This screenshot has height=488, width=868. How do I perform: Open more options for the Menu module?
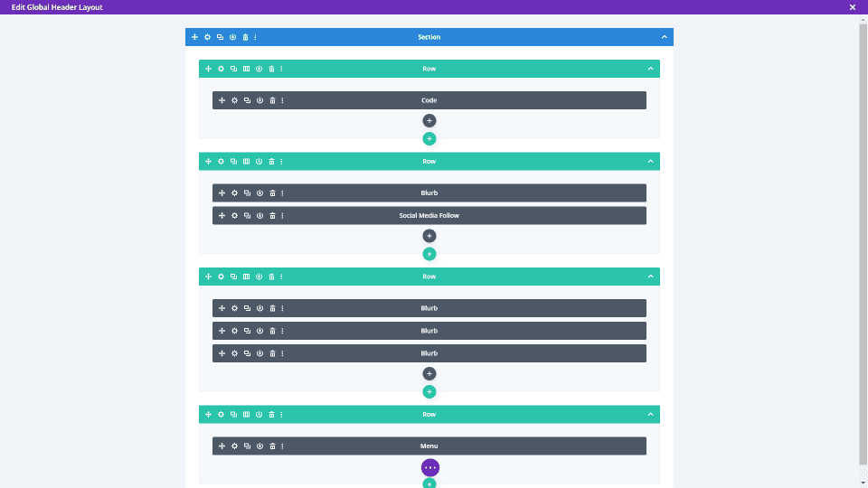coord(282,446)
